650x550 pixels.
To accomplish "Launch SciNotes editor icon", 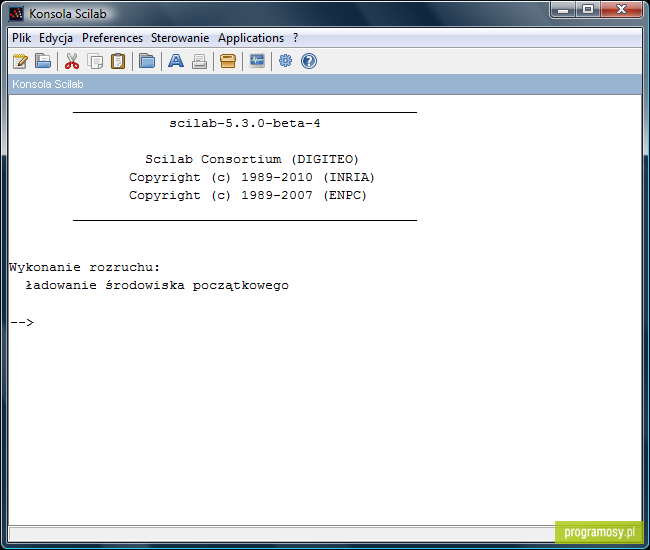I will coord(20,61).
